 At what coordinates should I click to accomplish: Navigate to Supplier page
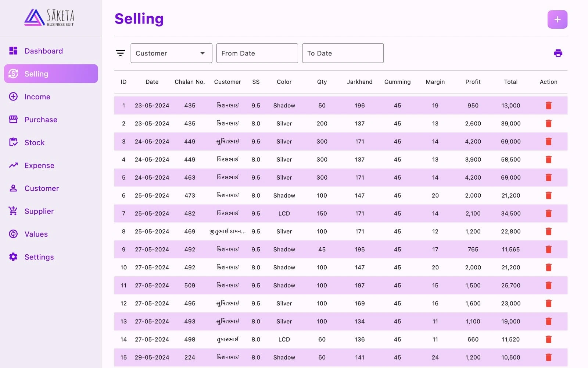(x=51, y=211)
